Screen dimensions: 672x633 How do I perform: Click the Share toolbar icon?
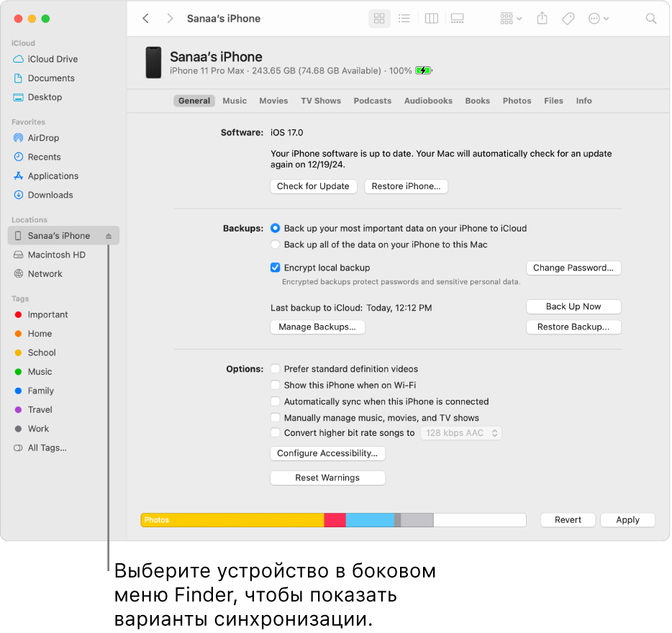tap(542, 19)
